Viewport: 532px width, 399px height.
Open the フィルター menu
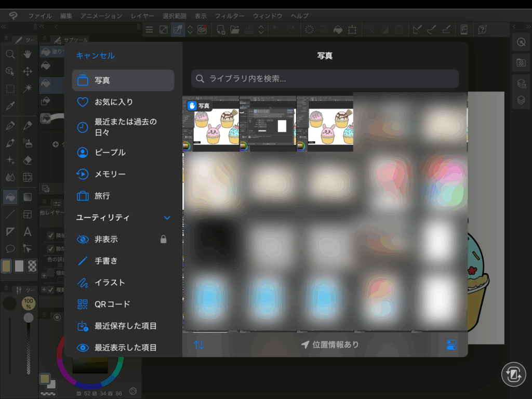(x=230, y=16)
